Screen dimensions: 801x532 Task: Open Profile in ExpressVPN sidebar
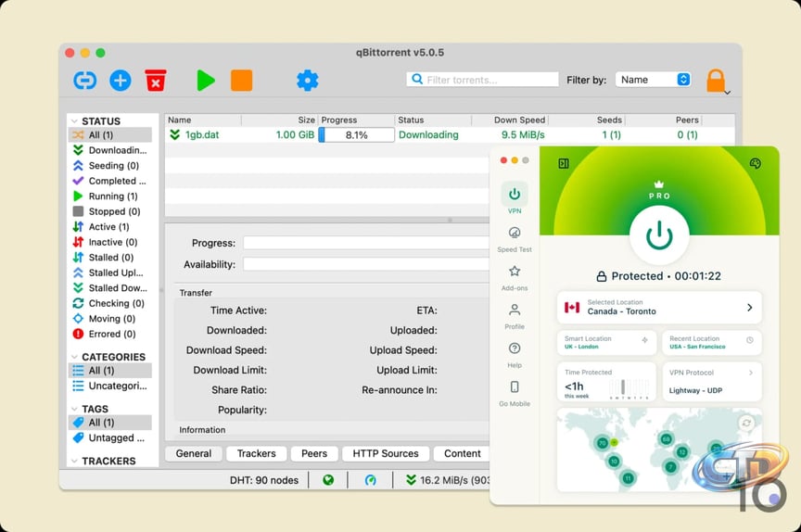515,317
